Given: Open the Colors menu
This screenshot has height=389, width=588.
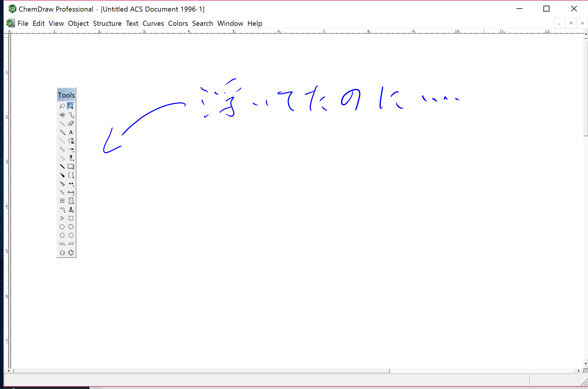Looking at the screenshot, I should [178, 23].
